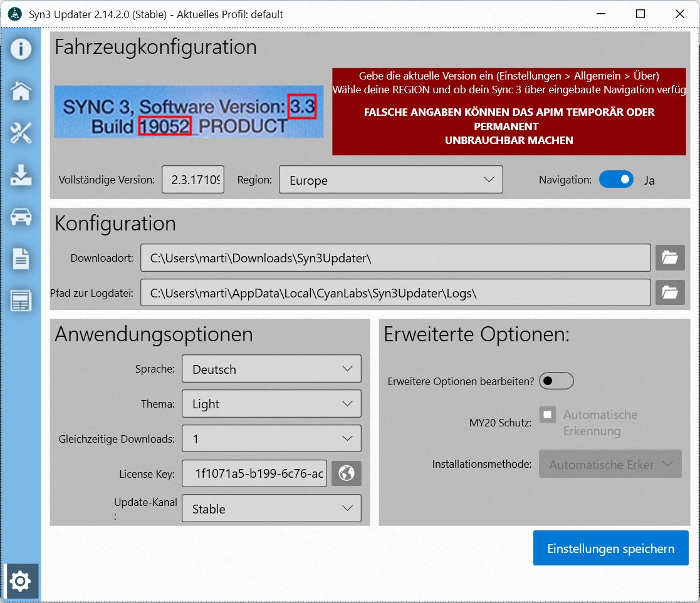The image size is (700, 603).
Task: Open the Region dropdown showing Europe
Action: click(x=390, y=180)
